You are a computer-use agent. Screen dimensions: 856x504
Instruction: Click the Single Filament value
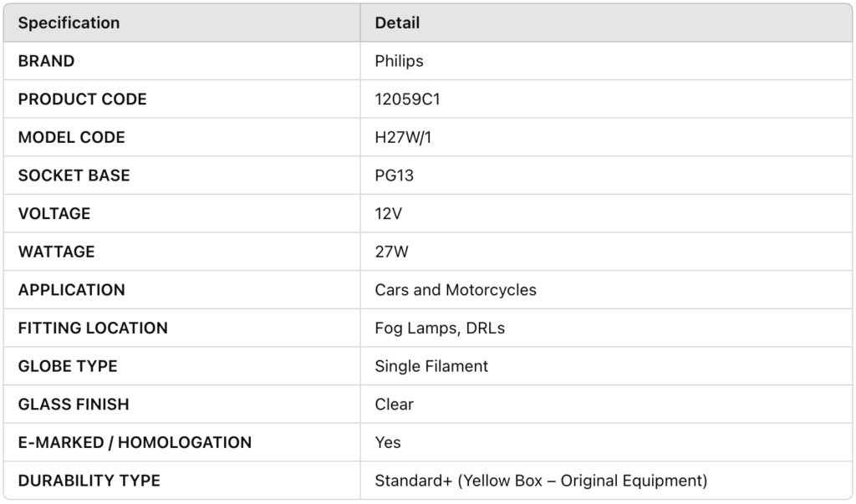[x=431, y=366]
